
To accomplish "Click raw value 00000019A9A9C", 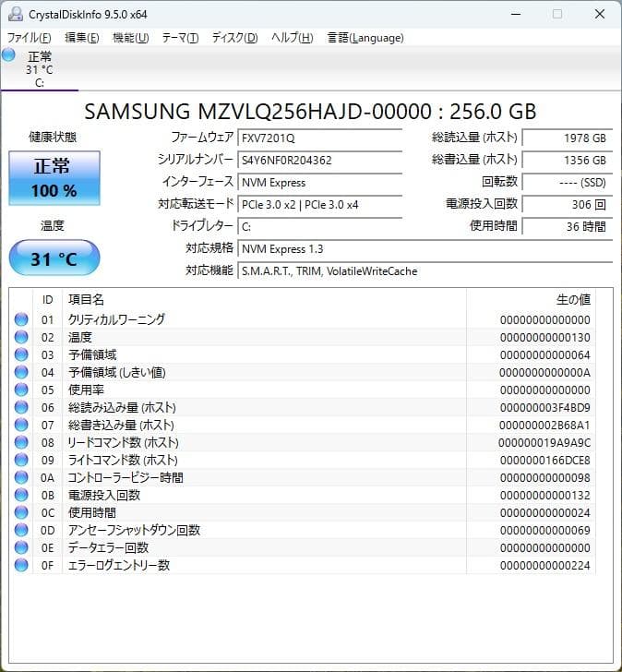I will click(x=544, y=443).
